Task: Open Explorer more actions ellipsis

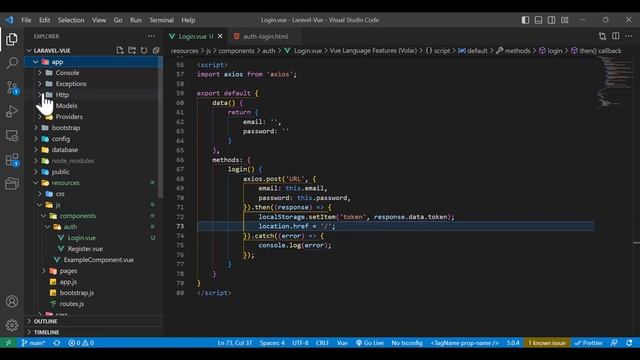Action: click(x=151, y=36)
